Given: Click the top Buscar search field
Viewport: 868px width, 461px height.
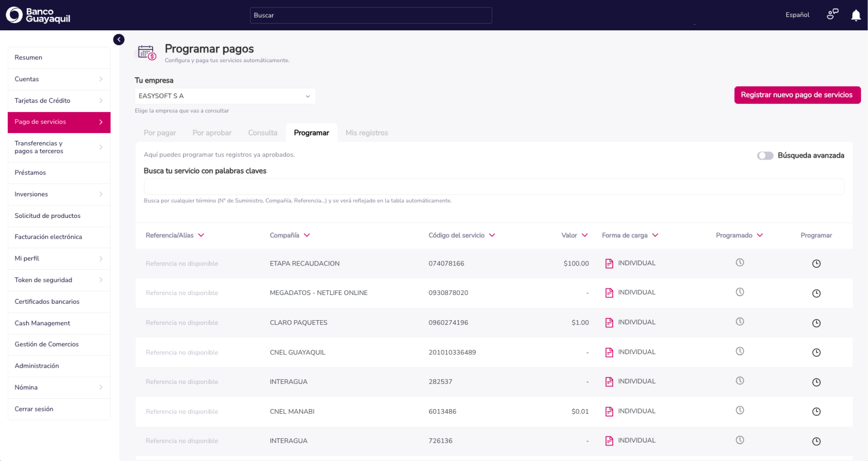Looking at the screenshot, I should [371, 15].
